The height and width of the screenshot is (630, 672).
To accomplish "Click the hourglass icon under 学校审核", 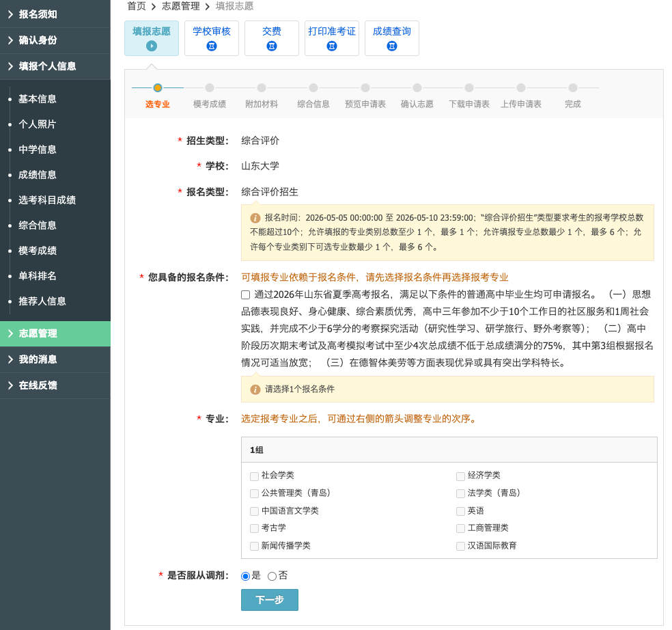I will [212, 46].
